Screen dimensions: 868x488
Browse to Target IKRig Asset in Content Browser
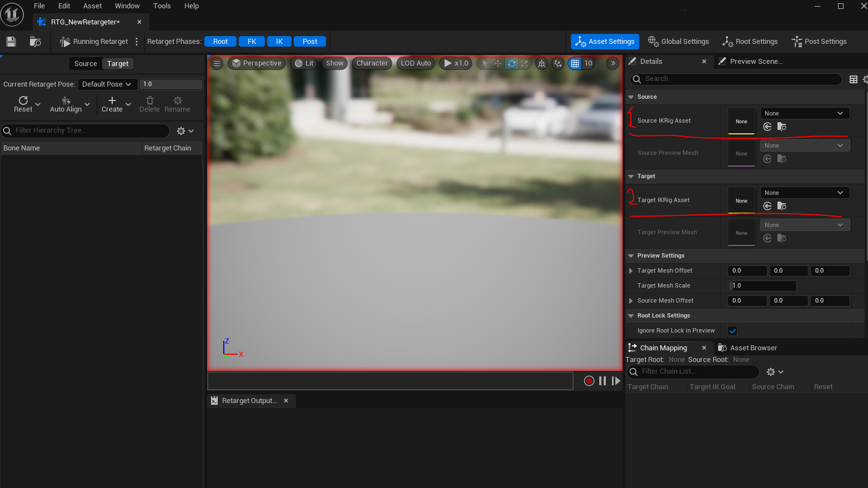[x=782, y=207]
